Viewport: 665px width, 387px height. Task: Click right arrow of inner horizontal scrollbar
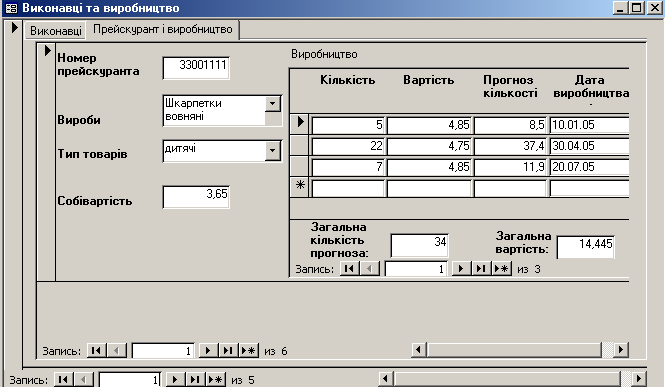[x=621, y=350]
